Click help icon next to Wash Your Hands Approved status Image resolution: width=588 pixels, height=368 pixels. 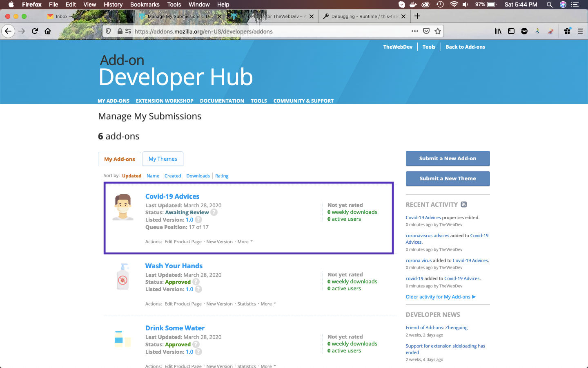[196, 282]
